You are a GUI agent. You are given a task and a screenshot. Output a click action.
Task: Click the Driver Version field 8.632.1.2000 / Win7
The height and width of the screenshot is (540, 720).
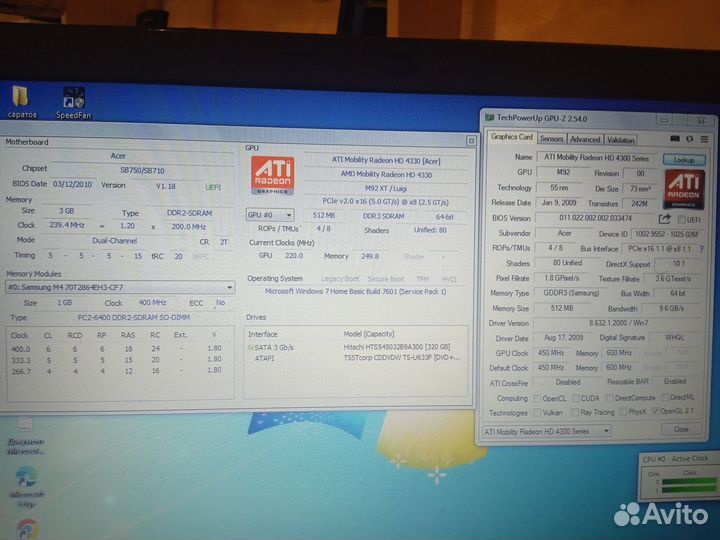pyautogui.click(x=618, y=323)
